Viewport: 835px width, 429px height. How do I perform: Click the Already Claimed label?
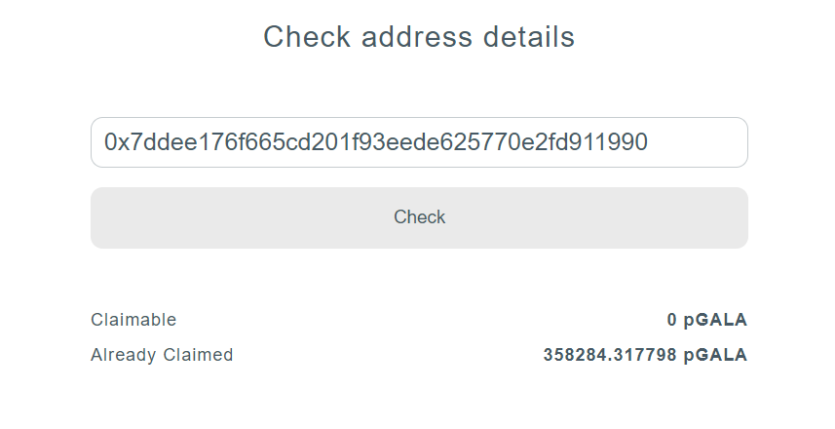coord(162,354)
